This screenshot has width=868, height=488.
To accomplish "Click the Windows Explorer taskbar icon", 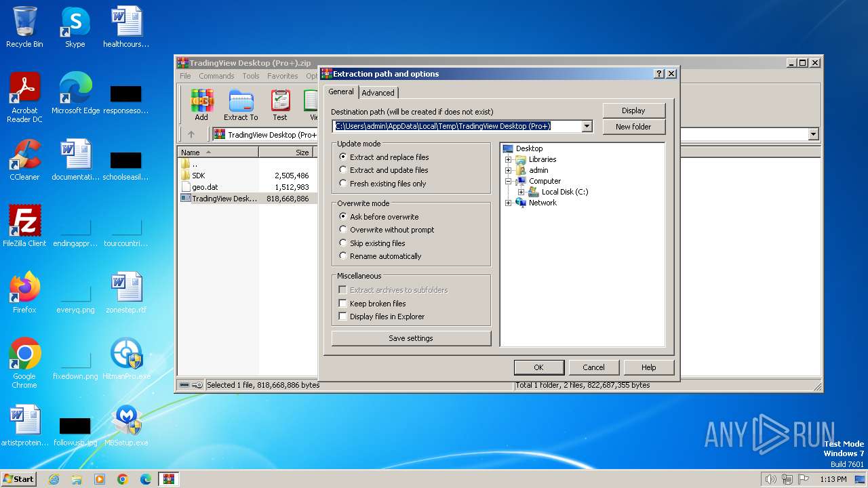I will tap(77, 479).
